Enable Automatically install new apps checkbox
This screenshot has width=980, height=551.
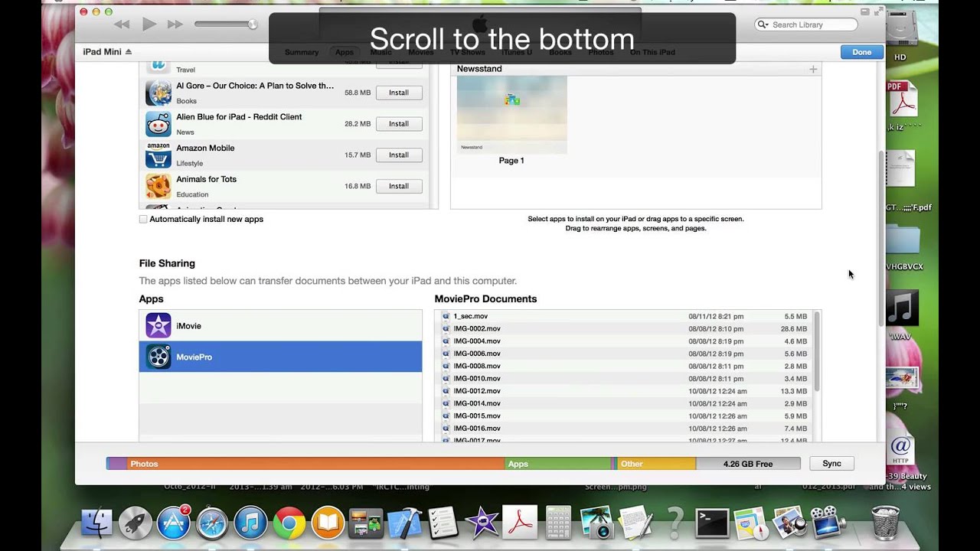tap(143, 219)
